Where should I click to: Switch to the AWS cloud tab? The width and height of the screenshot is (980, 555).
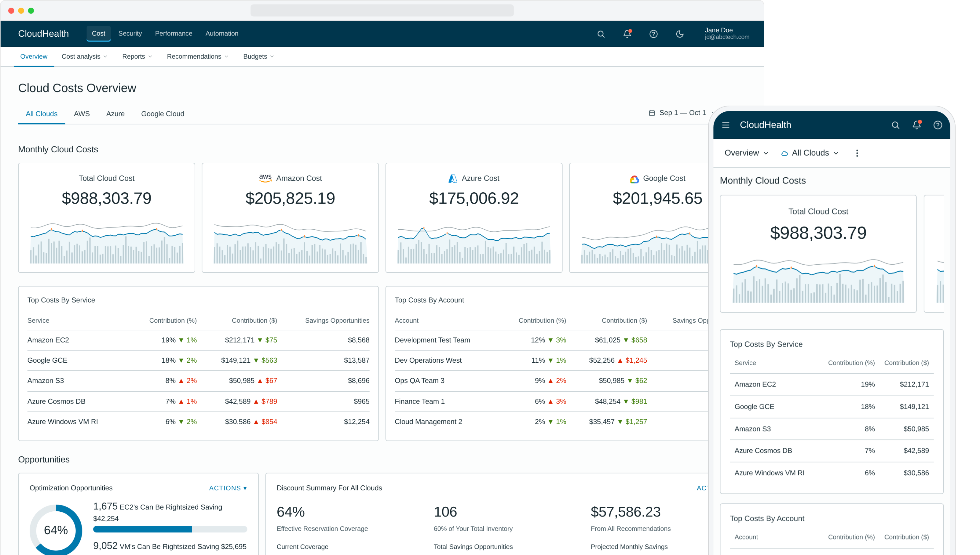point(82,114)
